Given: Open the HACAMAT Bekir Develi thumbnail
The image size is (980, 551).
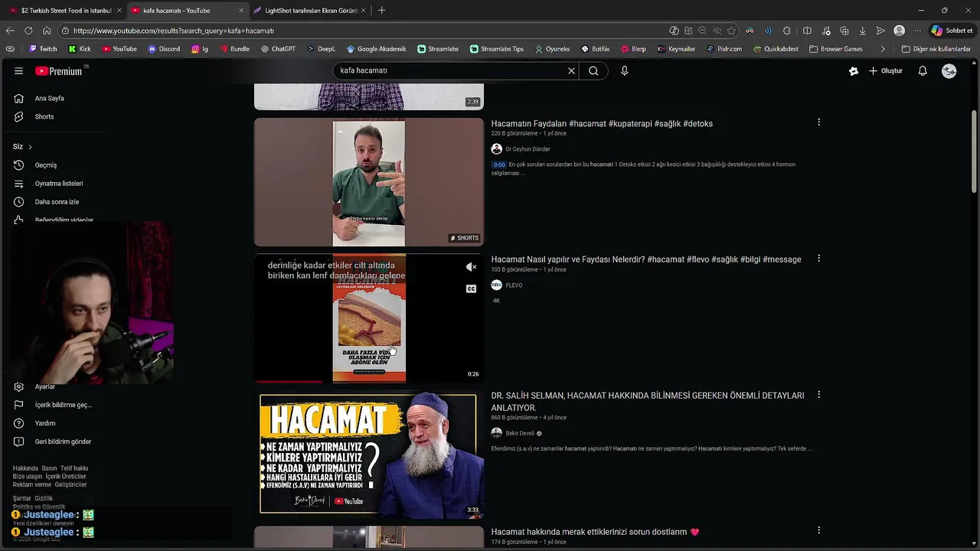Looking at the screenshot, I should [x=369, y=454].
